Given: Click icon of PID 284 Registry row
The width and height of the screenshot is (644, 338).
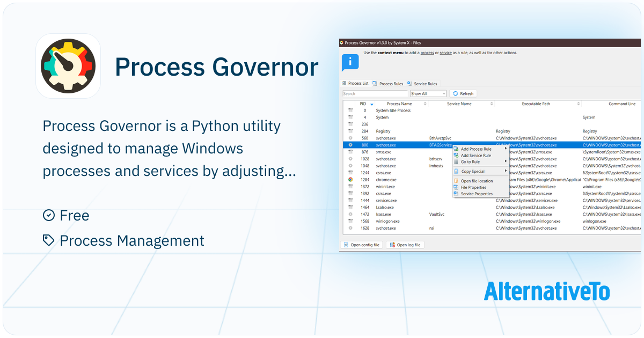Looking at the screenshot, I should 350,131.
